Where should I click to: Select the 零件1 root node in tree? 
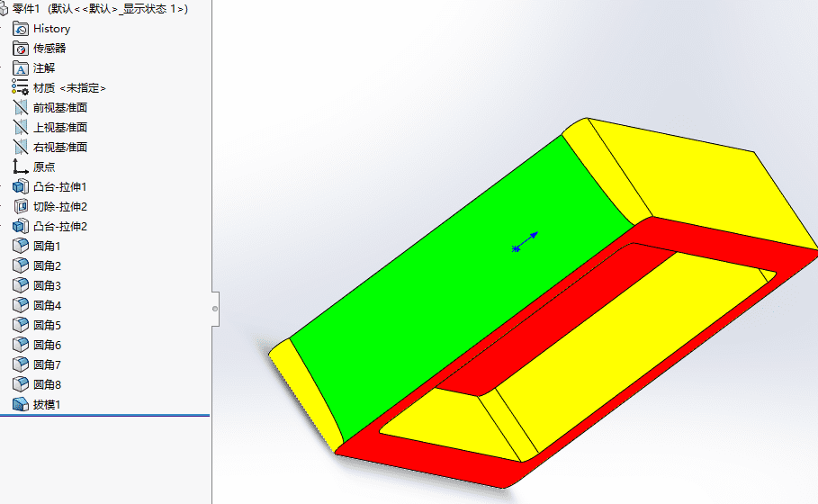tap(99, 9)
